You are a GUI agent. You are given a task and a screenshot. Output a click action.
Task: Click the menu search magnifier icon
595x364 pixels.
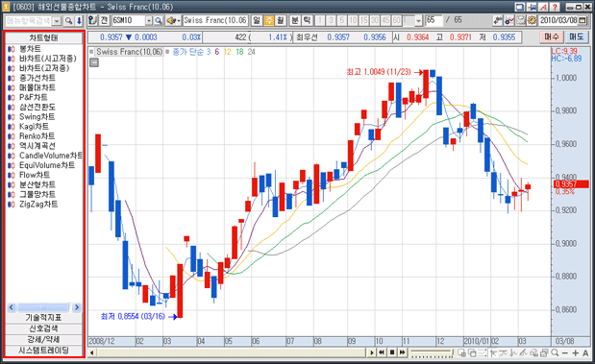(x=68, y=20)
